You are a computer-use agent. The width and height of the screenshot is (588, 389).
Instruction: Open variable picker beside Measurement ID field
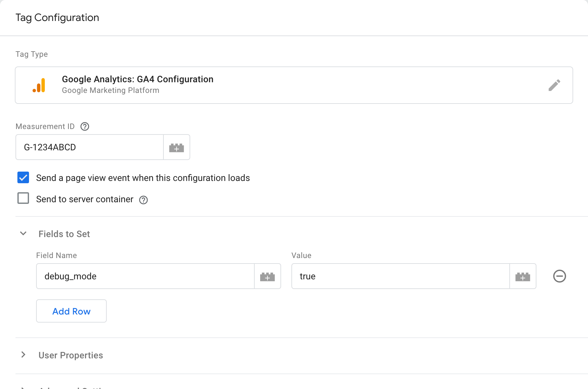tap(177, 147)
